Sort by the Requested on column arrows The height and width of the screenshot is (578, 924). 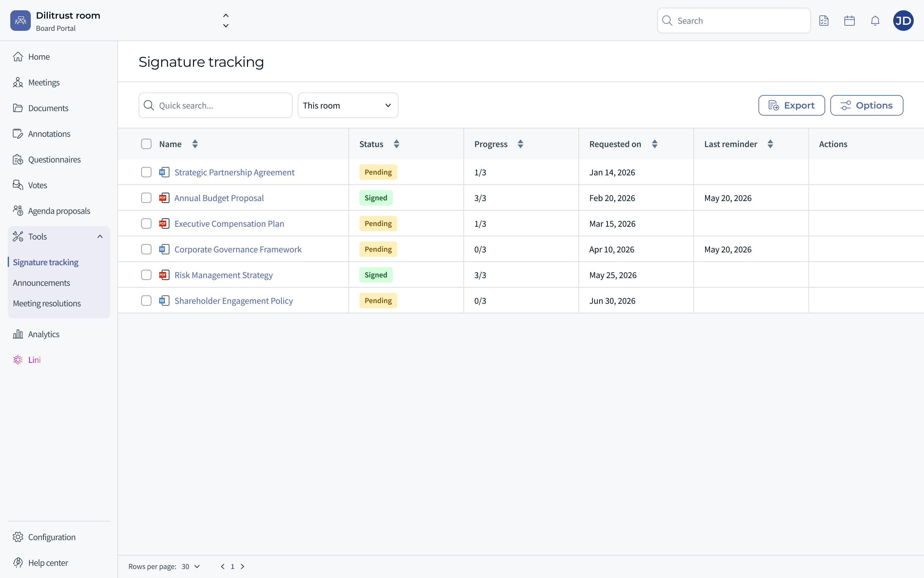point(654,144)
